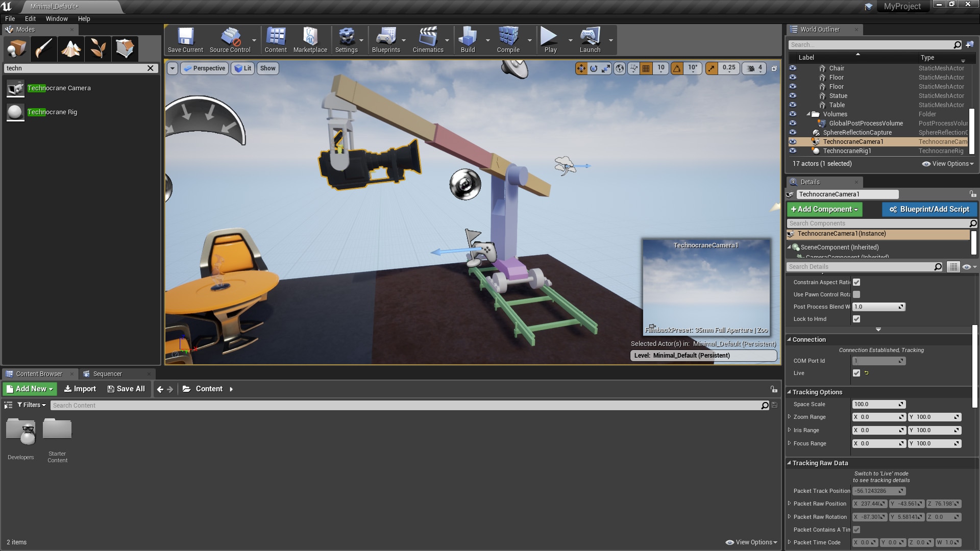Open the Help menu
This screenshot has height=551, width=980.
tap(84, 19)
